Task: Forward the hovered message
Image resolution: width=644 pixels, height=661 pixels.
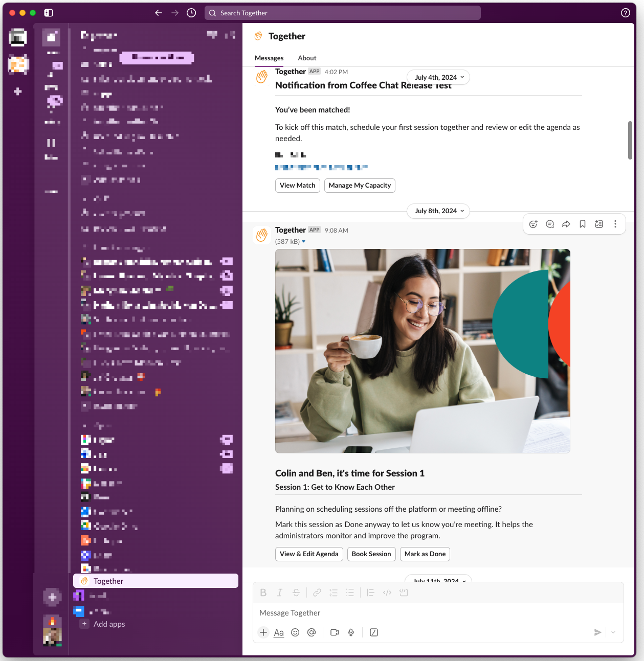Action: tap(566, 224)
